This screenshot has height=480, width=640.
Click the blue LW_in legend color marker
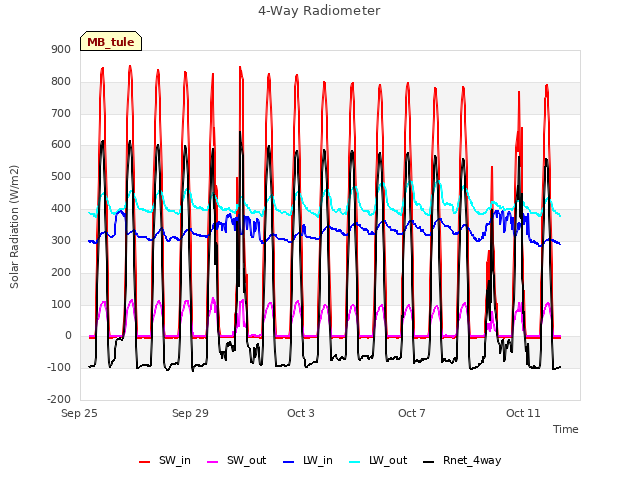click(289, 462)
